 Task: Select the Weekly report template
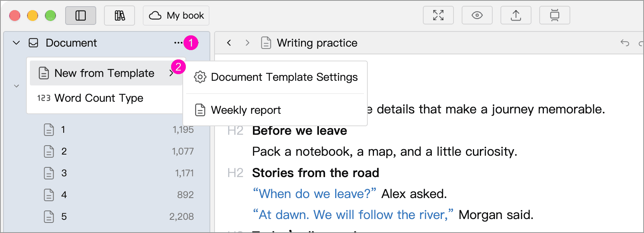point(275,110)
